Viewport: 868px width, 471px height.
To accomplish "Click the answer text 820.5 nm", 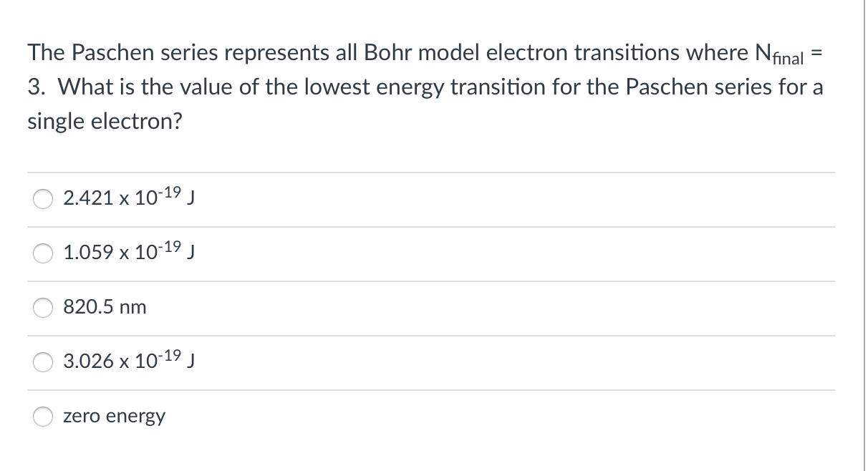I will coord(104,306).
